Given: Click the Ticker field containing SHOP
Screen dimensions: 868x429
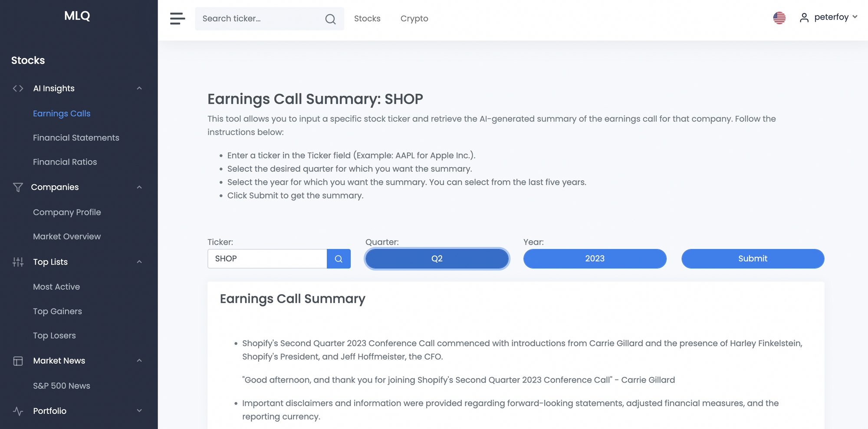Looking at the screenshot, I should 267,259.
